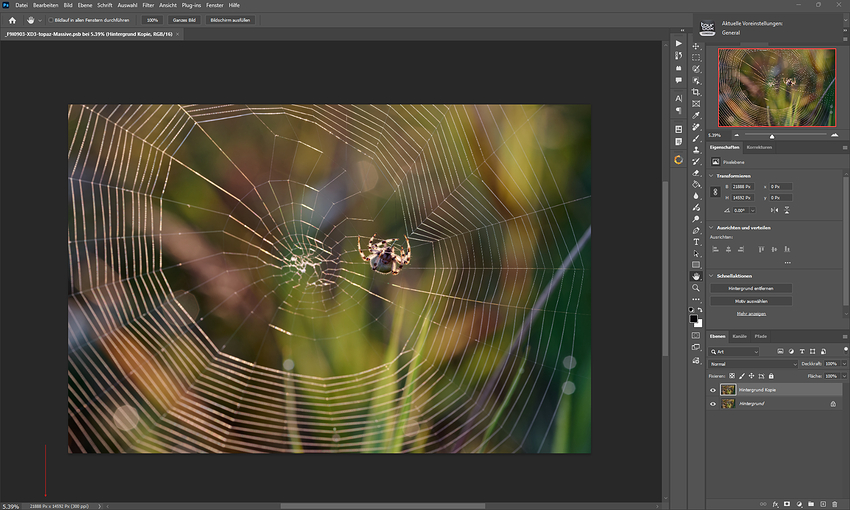Click the play Actions panel icon
Screen dimensions: 850x510
pos(679,44)
